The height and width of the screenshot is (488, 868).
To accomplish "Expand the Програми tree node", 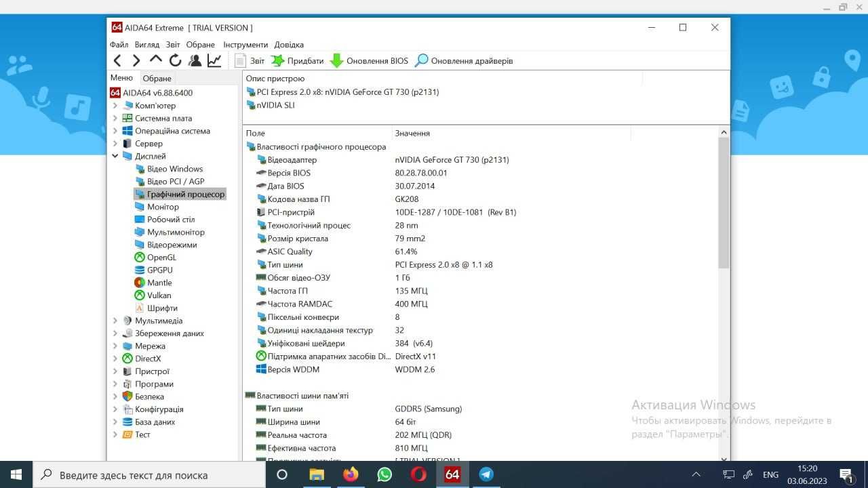I will [x=115, y=384].
